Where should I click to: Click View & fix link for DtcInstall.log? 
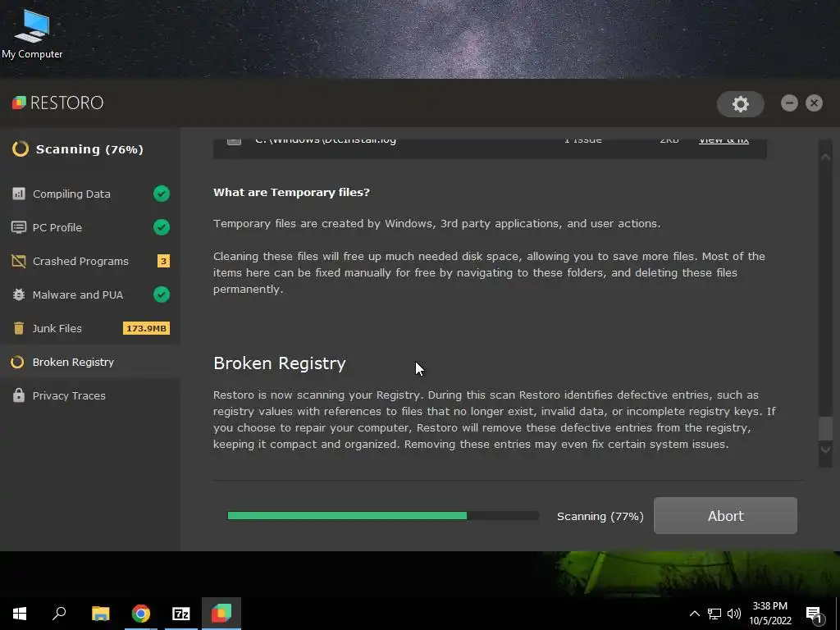724,141
